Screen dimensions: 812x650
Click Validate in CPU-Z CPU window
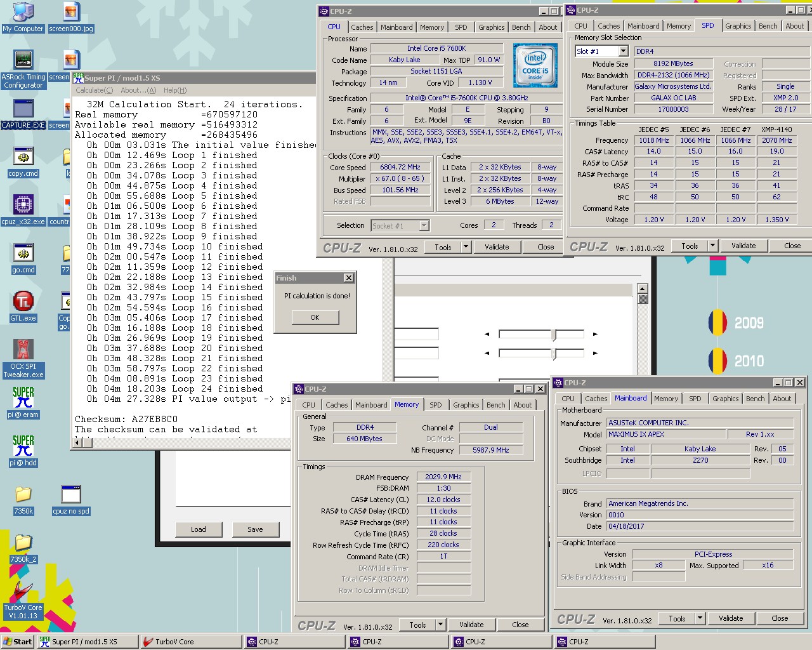(497, 247)
